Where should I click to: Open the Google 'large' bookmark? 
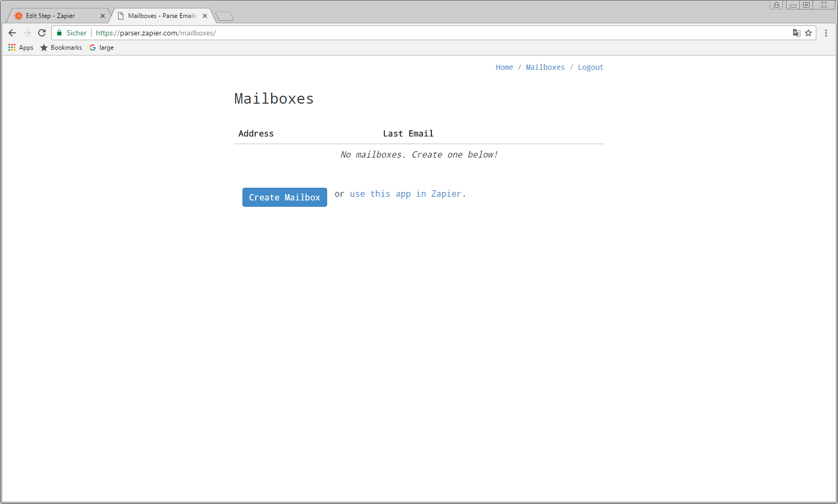point(102,48)
